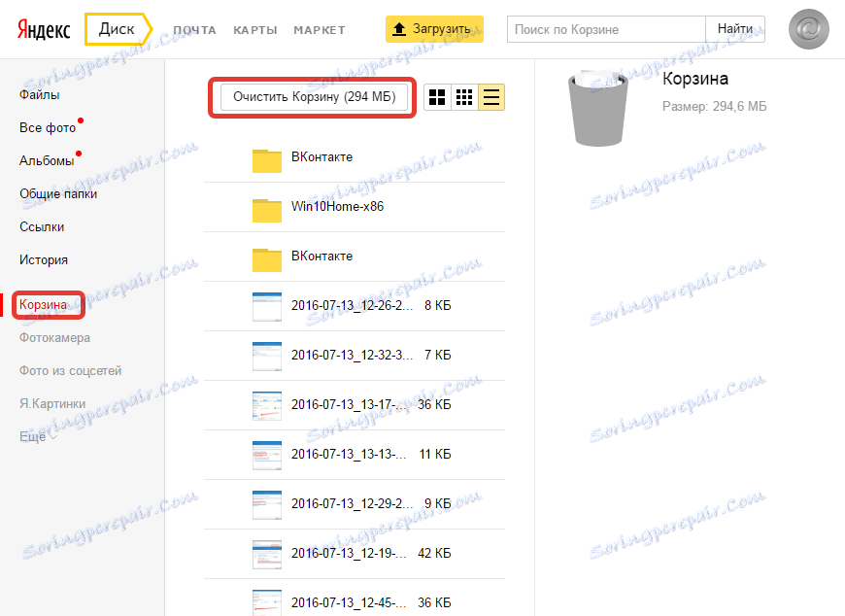The image size is (845, 616).
Task: Open the user avatar menu
Action: (808, 29)
